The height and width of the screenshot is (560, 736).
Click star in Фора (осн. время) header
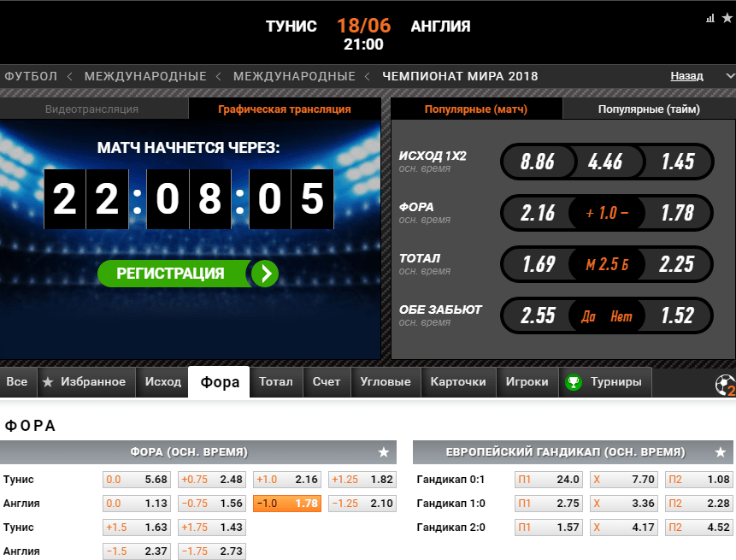click(x=384, y=452)
